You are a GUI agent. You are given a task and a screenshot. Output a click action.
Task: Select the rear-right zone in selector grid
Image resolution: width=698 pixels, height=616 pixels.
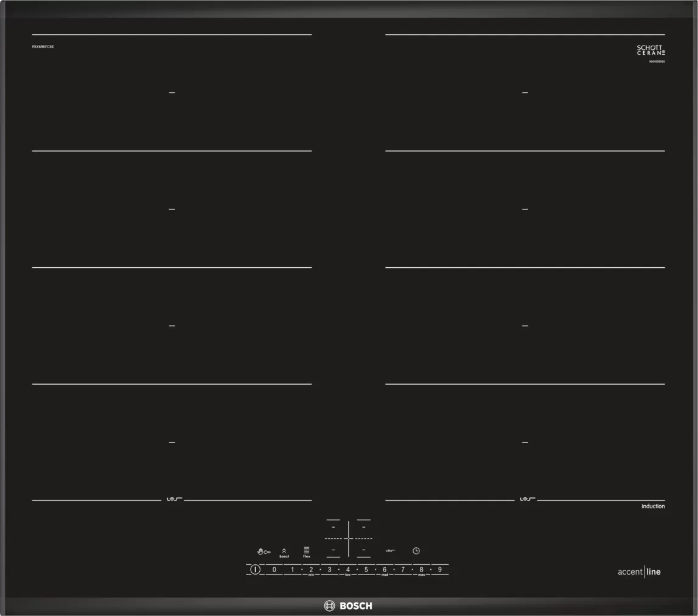click(x=364, y=527)
